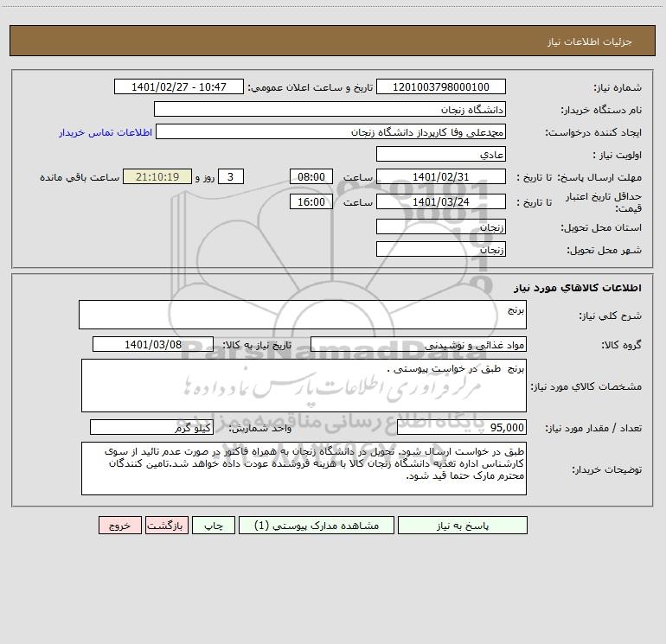The image size is (666, 644).
Task: Click the need date field 1401/03/08
Action: 153,344
